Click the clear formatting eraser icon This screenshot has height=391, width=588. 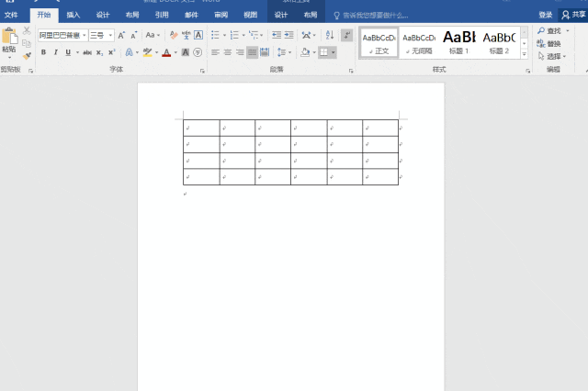(x=173, y=35)
